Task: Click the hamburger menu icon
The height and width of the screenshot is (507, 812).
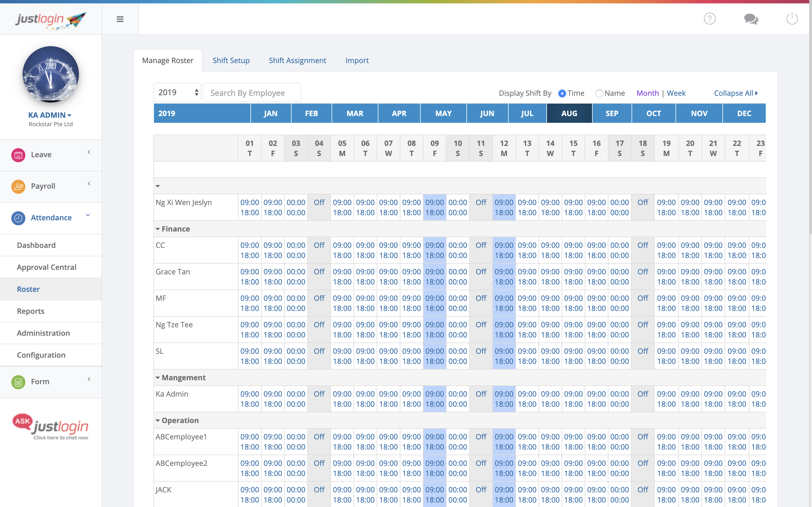Action: (120, 19)
